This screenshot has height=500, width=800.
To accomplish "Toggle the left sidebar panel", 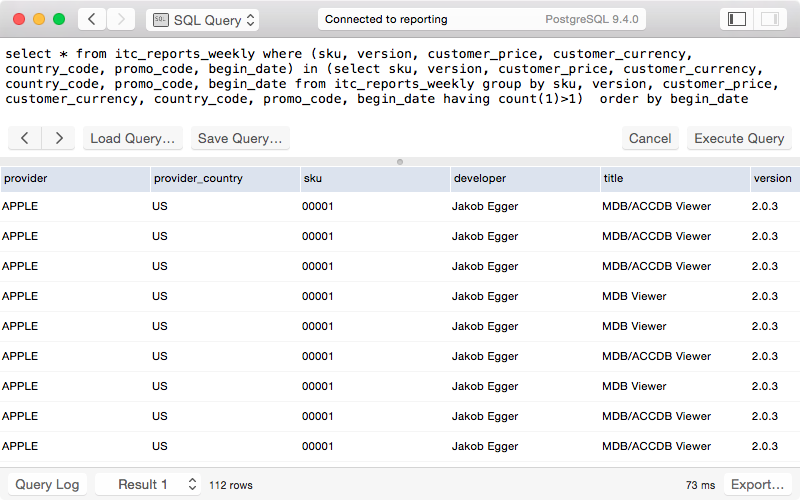I will [736, 19].
